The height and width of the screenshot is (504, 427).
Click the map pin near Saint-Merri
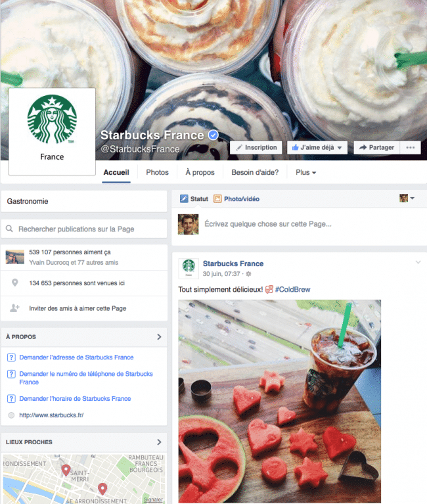[x=66, y=470]
